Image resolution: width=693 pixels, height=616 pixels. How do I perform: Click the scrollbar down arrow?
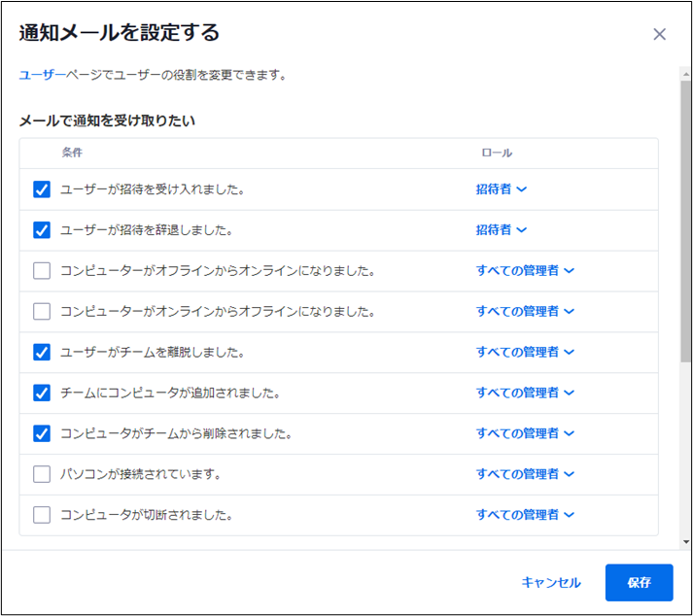click(686, 542)
